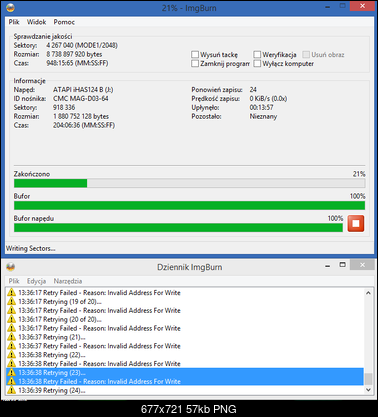Open the Widok menu

point(36,22)
